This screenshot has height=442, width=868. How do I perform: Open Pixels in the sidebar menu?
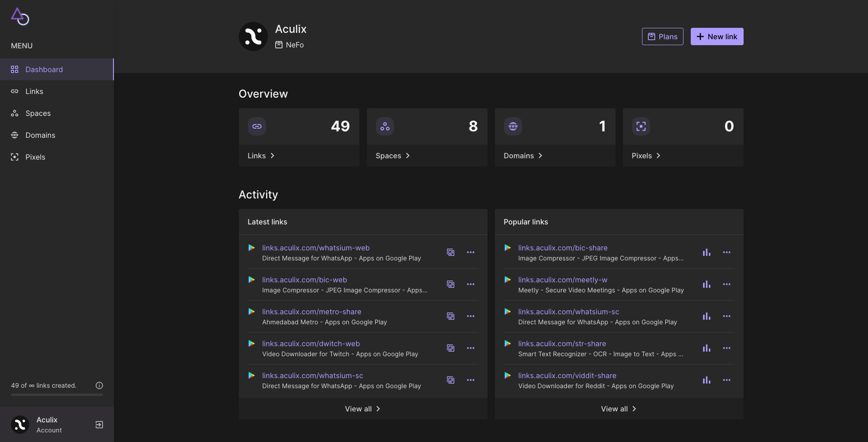[56, 157]
